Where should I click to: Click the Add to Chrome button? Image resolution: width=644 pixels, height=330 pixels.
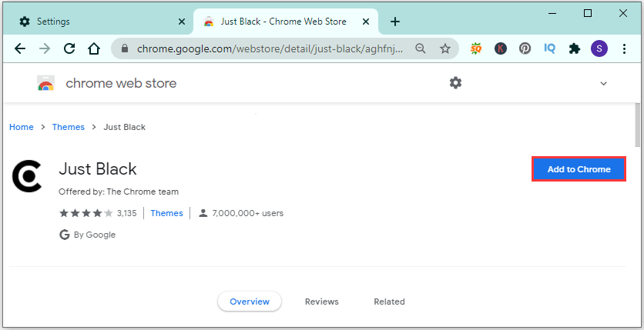(579, 169)
